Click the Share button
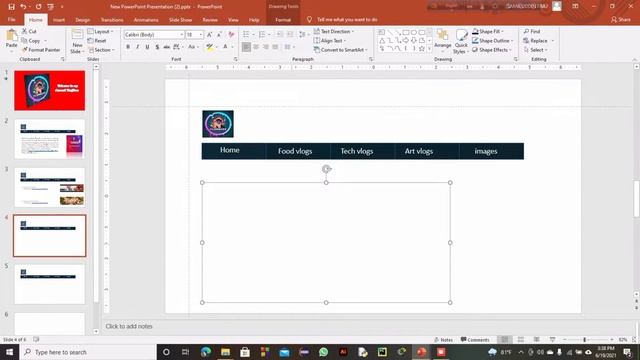The width and height of the screenshot is (640, 360). point(621,20)
